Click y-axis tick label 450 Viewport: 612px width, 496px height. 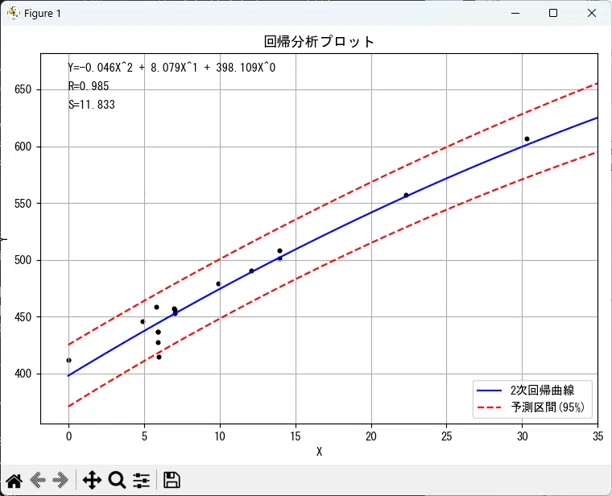pyautogui.click(x=23, y=317)
